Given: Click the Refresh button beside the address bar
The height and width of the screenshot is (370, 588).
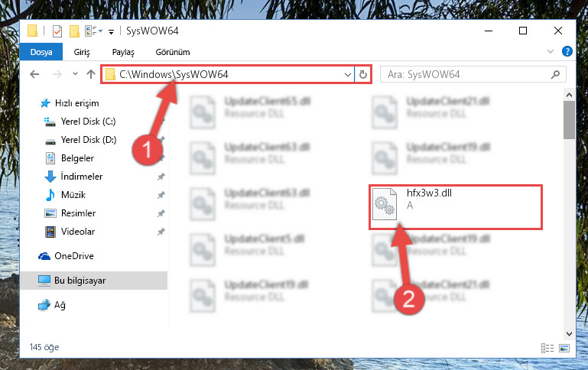Looking at the screenshot, I should click(362, 75).
